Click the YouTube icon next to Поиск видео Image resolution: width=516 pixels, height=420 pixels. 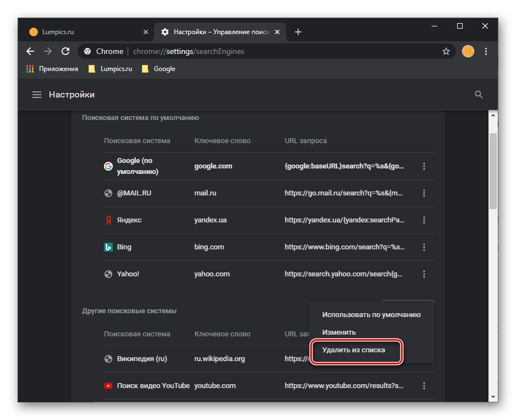click(108, 386)
